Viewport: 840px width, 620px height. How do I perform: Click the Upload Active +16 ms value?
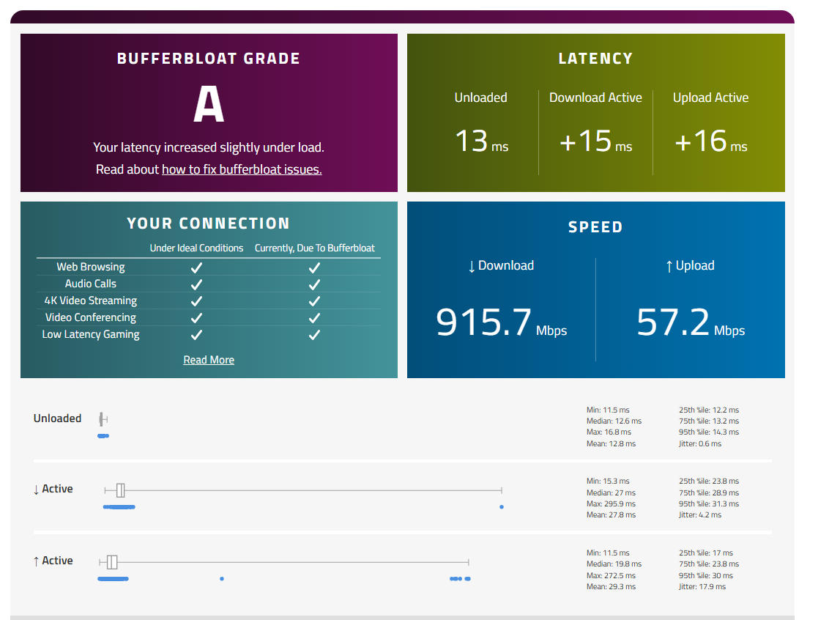coord(711,141)
